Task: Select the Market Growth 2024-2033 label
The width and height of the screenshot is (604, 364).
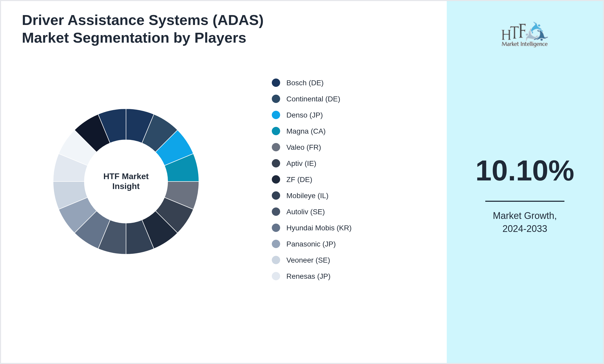Action: point(525,222)
